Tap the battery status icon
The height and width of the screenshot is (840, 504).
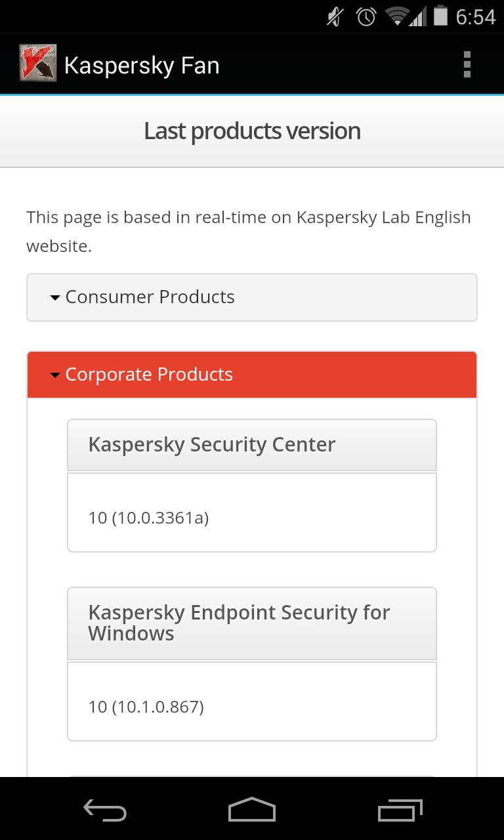pyautogui.click(x=440, y=16)
